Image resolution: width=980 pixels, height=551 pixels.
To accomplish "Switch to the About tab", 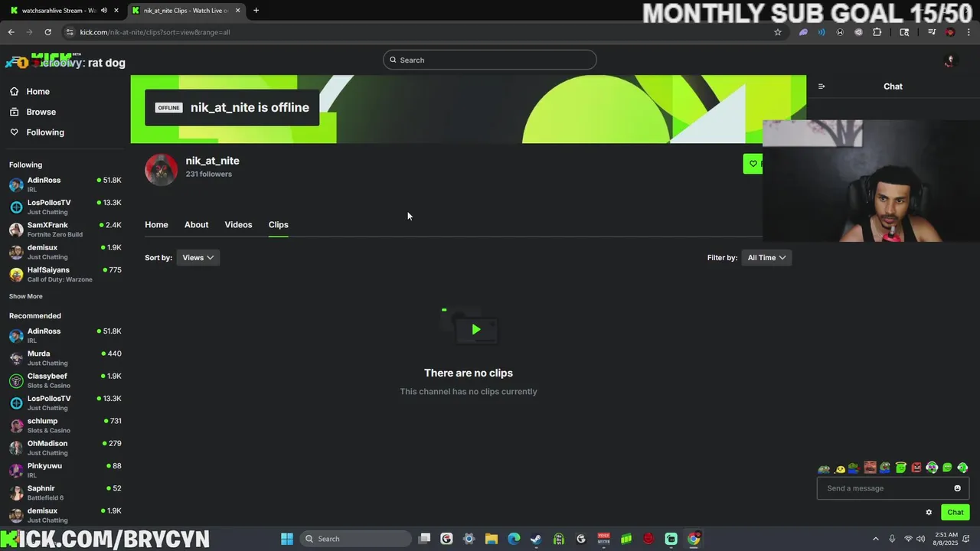I will [x=196, y=224].
